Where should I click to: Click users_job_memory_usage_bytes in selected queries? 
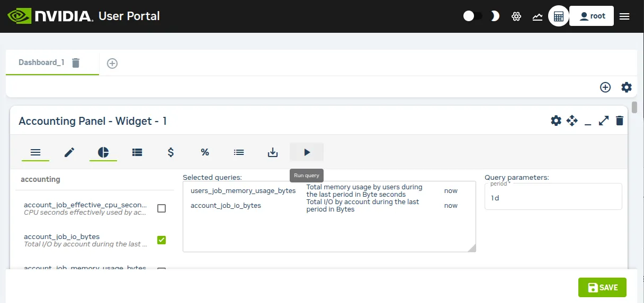pyautogui.click(x=243, y=190)
